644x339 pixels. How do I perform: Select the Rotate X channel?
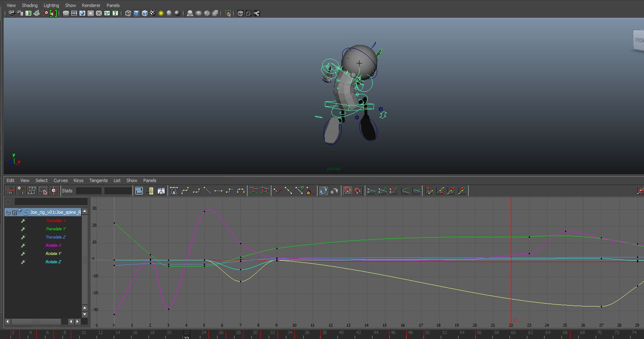coord(54,245)
